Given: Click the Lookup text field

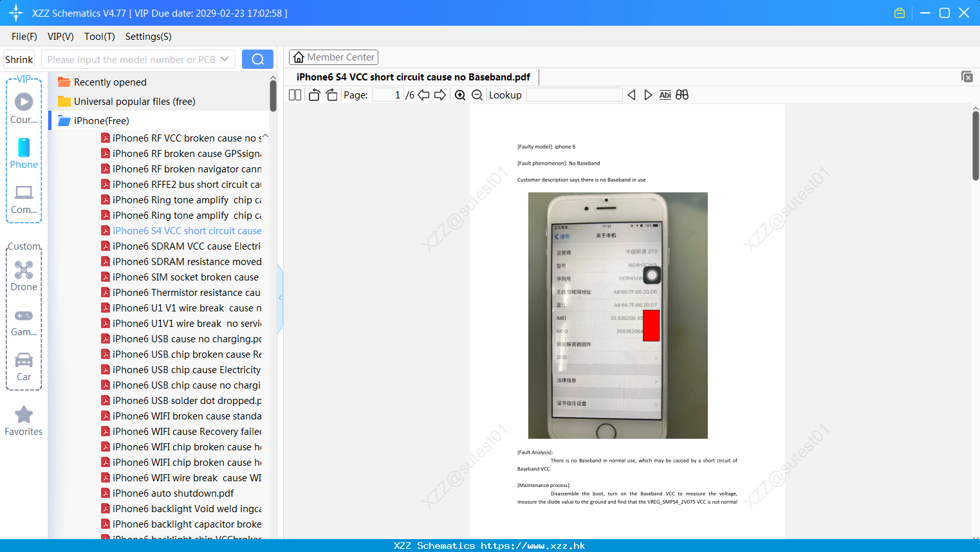Looking at the screenshot, I should pos(574,95).
